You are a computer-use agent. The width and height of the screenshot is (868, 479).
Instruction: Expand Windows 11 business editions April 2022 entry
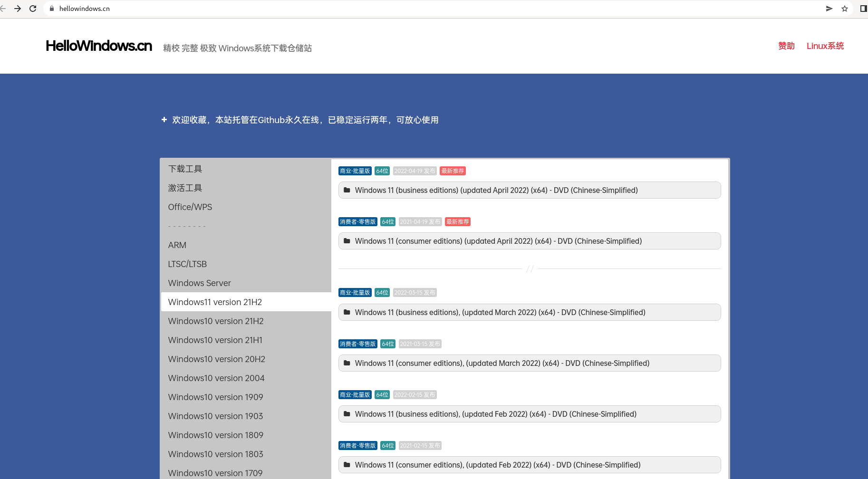pos(530,190)
